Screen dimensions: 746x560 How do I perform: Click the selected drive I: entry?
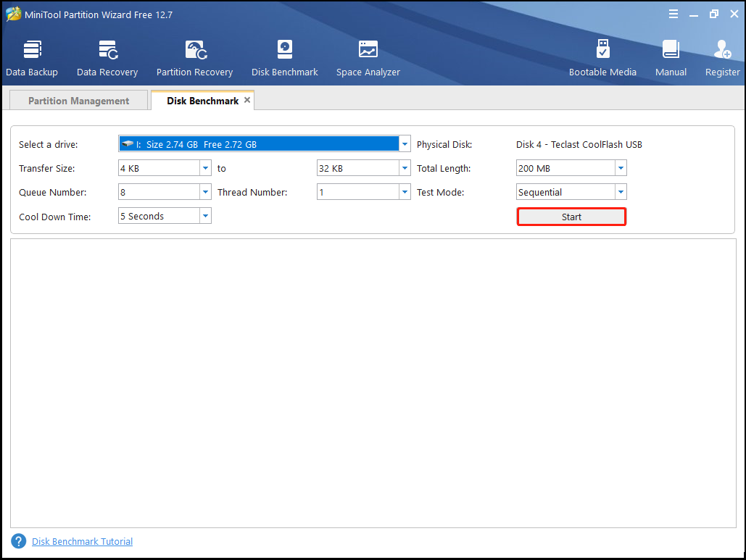259,144
